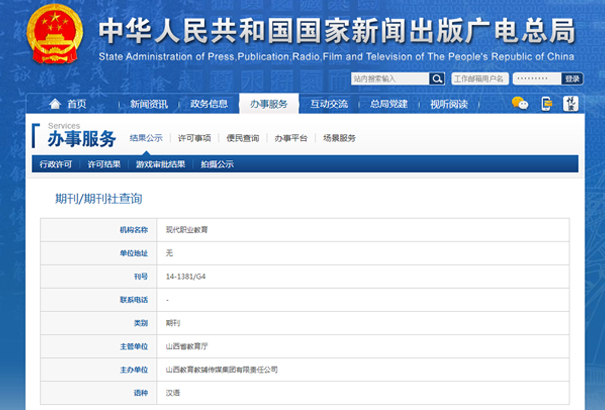Select the 场景服务 sub-menu
Image resolution: width=605 pixels, height=410 pixels.
pyautogui.click(x=340, y=138)
